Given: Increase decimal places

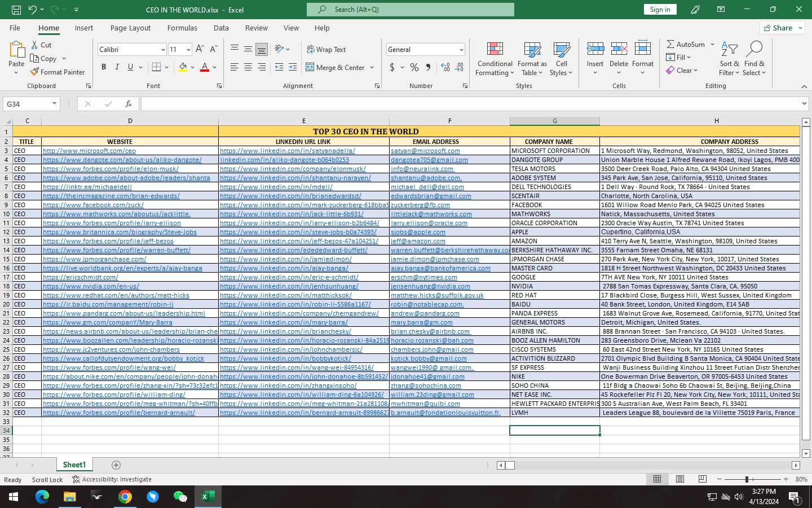Looking at the screenshot, I should click(445, 67).
